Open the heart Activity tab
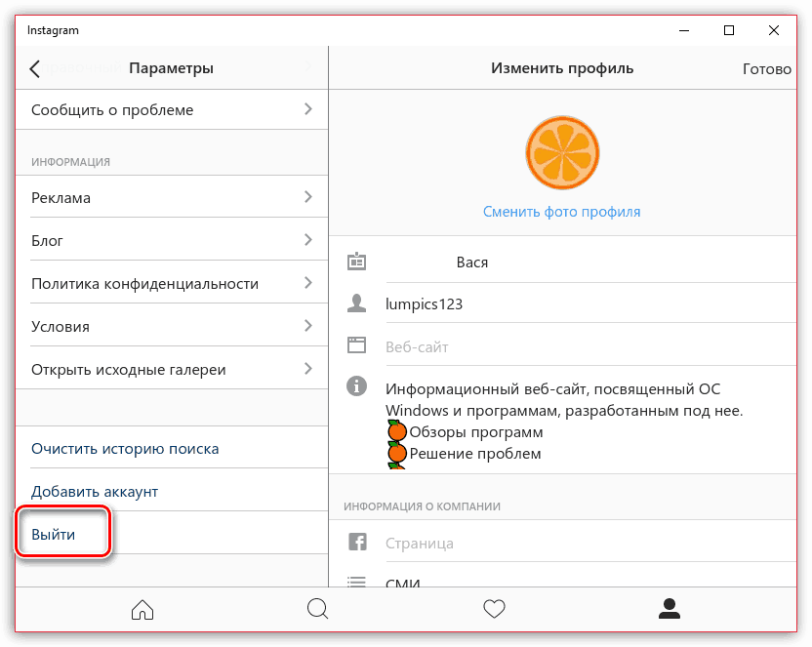This screenshot has height=647, width=812. (494, 609)
